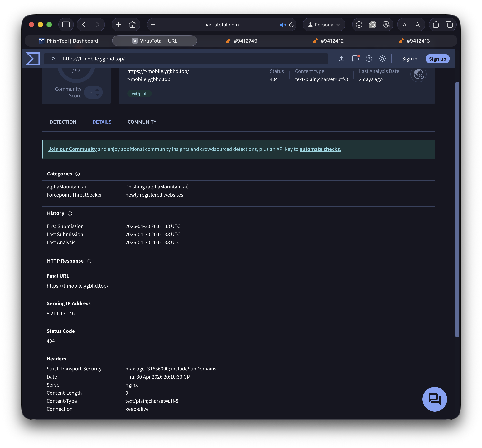Screen dimensions: 482x448
Task: Switch to the #9412412 tab
Action: tap(328, 41)
